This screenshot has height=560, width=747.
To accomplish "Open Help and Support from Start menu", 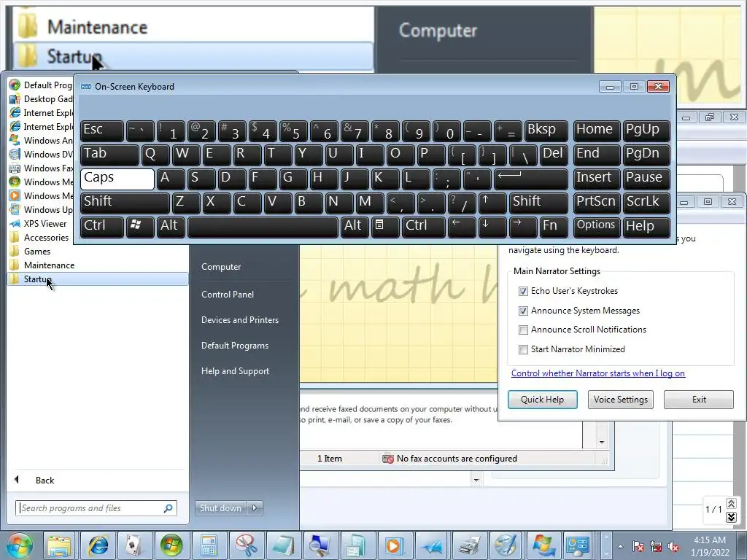I will point(235,371).
